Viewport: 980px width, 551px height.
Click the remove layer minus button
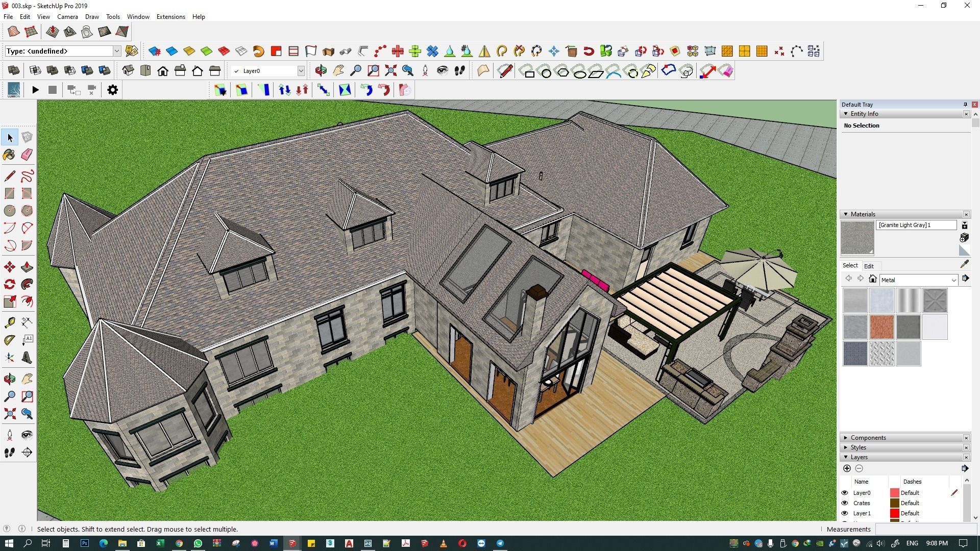859,468
